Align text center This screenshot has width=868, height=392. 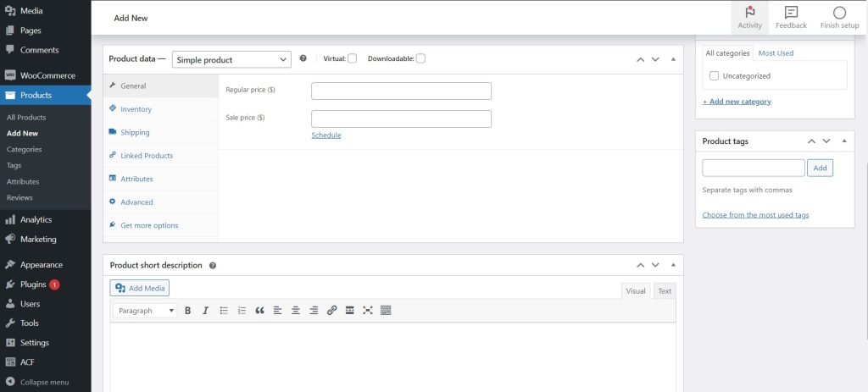coord(296,311)
